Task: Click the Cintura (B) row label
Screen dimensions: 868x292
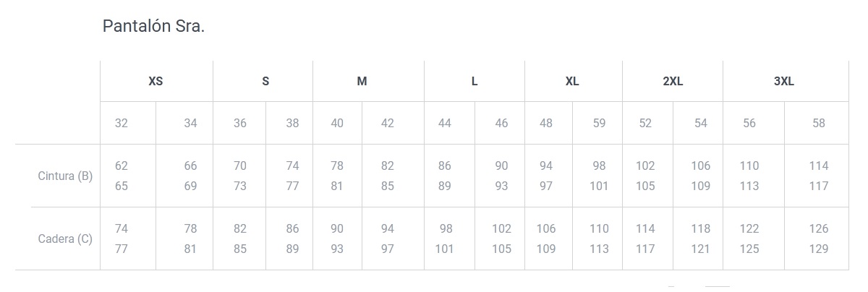Action: (65, 176)
